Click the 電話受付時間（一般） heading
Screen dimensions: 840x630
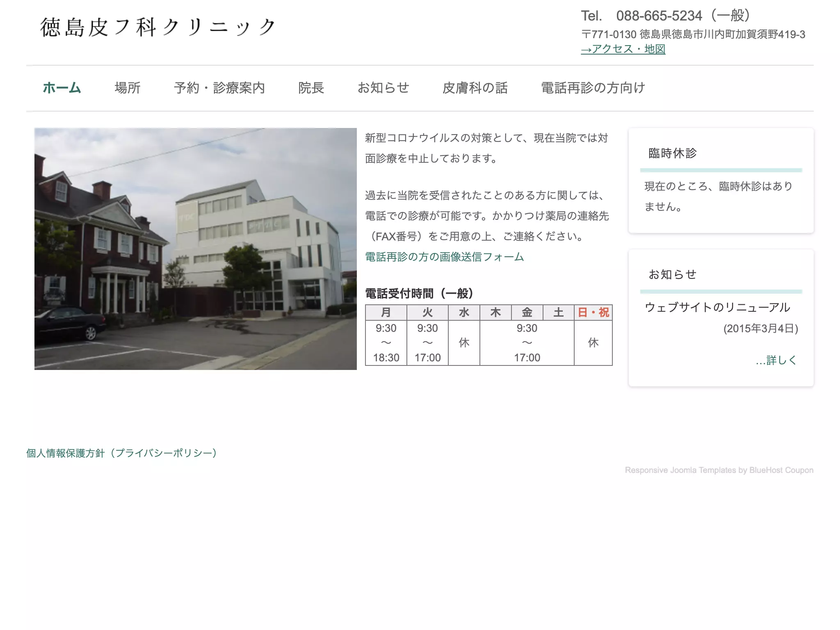419,294
